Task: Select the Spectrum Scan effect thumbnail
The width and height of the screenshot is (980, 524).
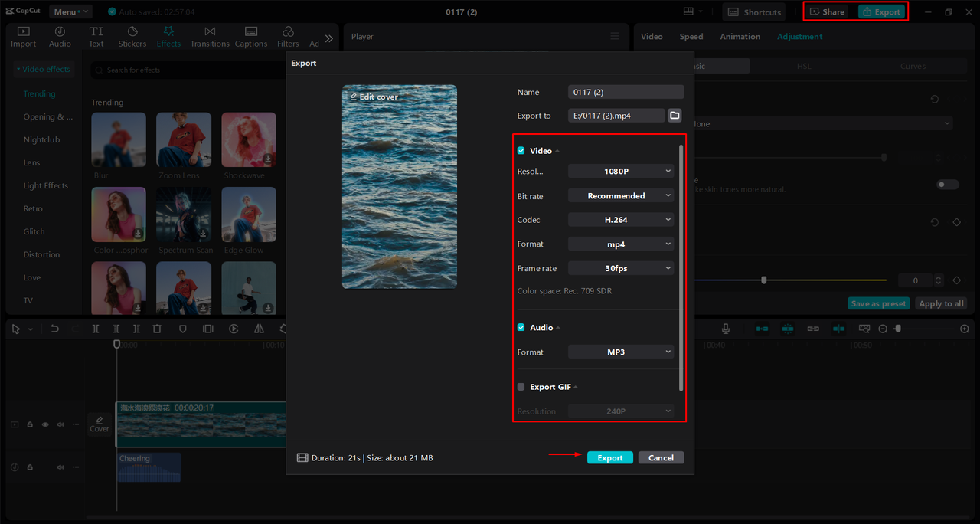Action: 184,215
